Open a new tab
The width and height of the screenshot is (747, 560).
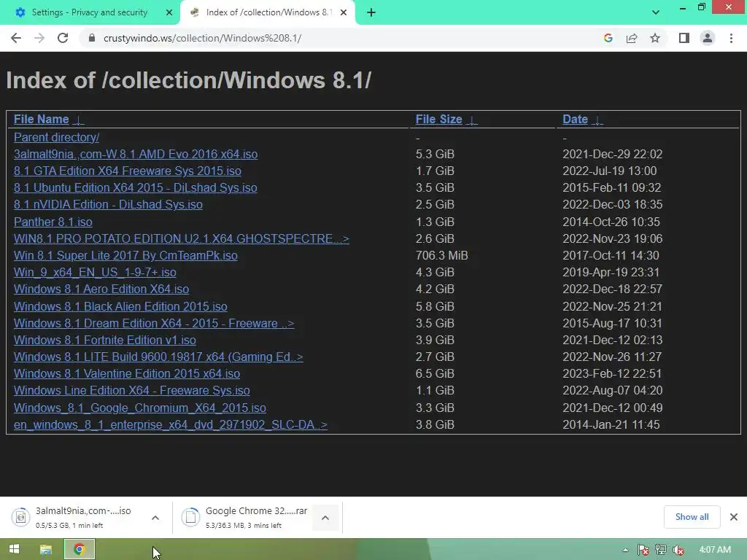tap(371, 12)
